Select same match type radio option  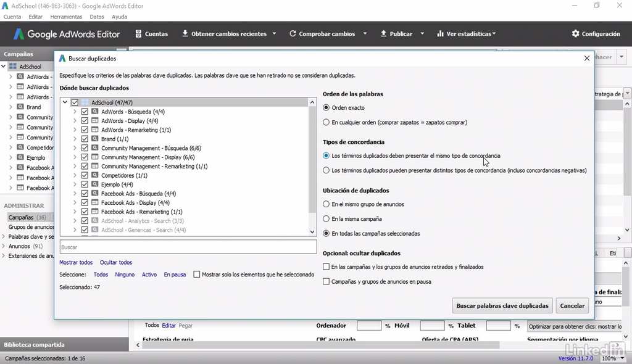326,155
